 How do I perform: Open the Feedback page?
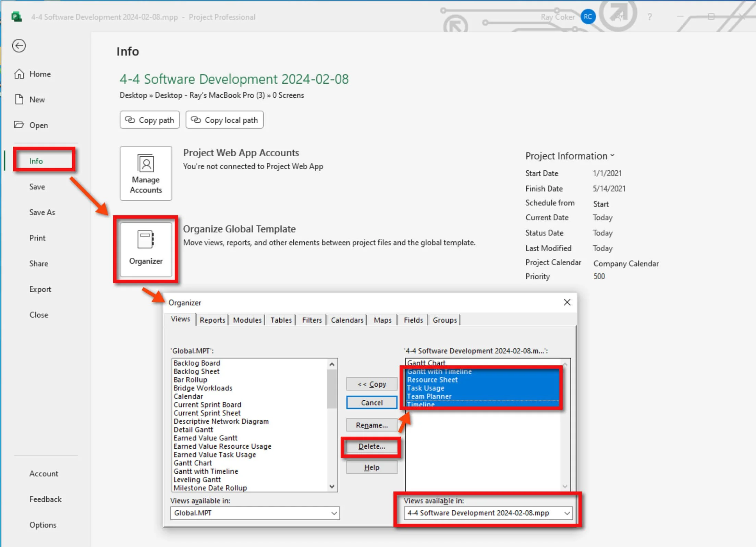pos(46,499)
